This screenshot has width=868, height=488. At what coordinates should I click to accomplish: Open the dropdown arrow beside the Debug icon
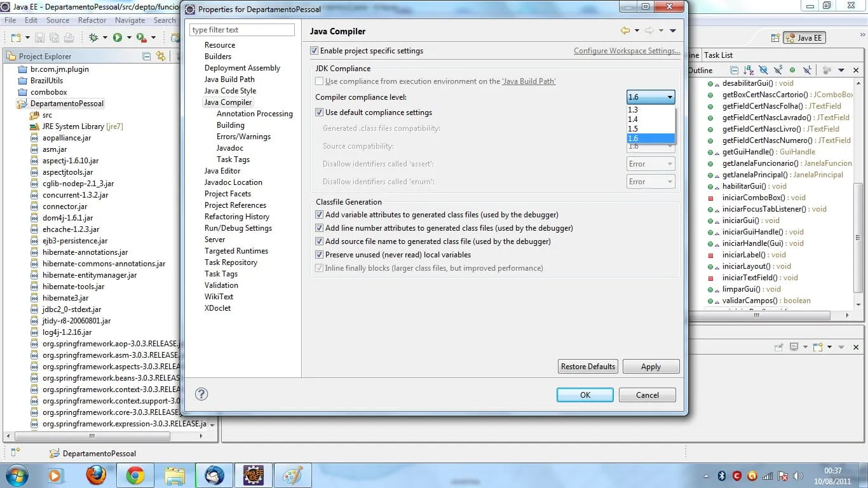[x=105, y=38]
